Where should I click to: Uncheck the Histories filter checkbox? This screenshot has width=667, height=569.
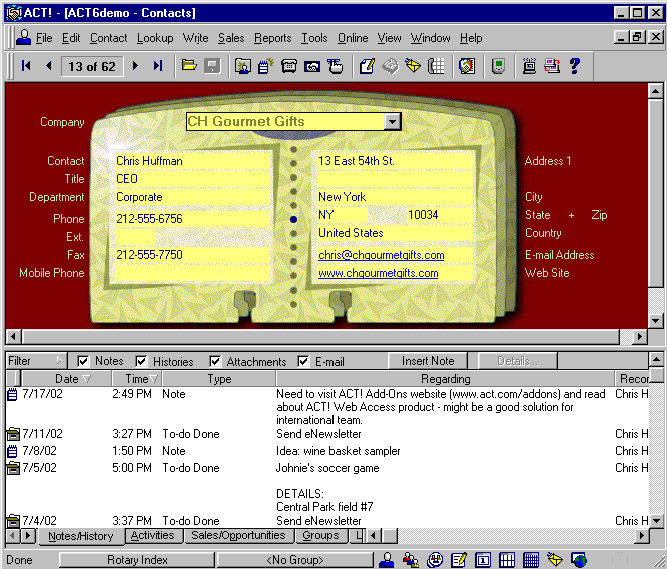tap(141, 361)
